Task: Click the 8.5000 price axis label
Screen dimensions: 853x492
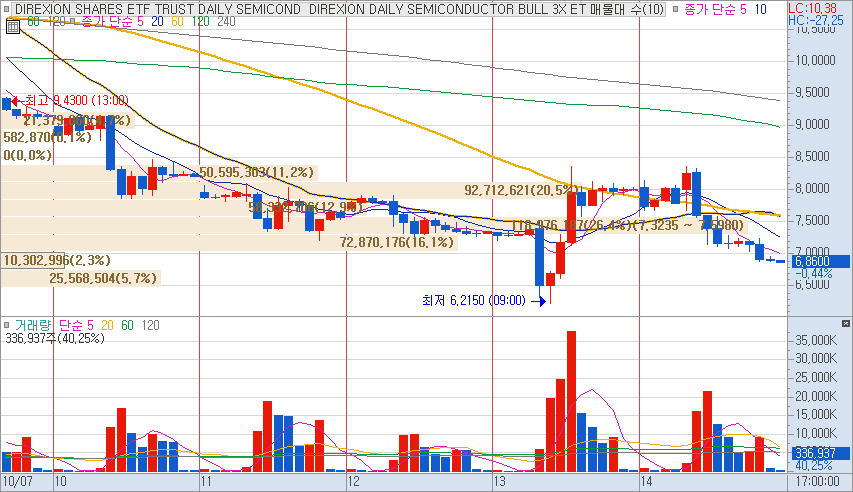Action: [x=812, y=157]
